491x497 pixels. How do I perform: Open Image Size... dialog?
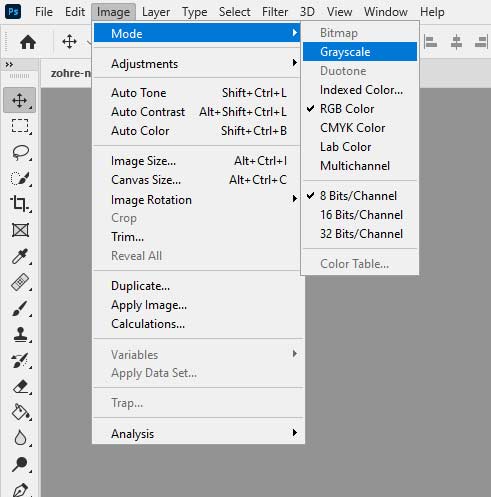(x=199, y=160)
